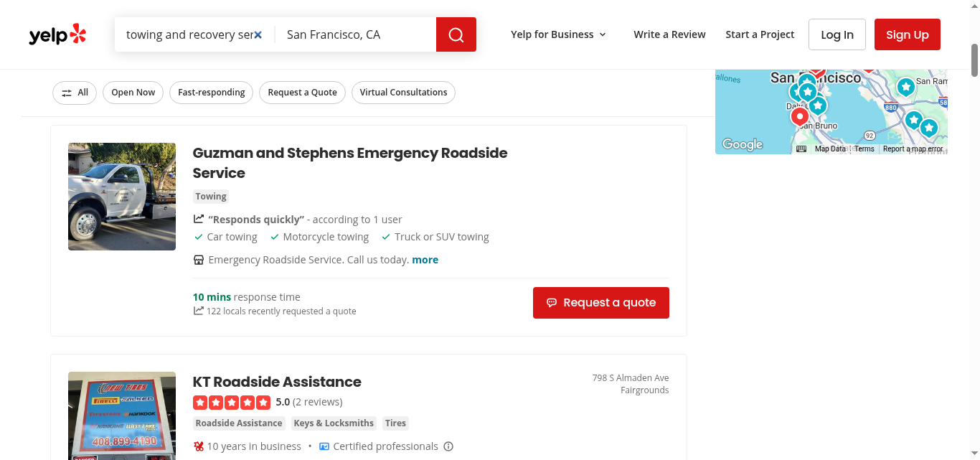Click the red magnifier search button
Screen dimensions: 980x460
click(456, 34)
